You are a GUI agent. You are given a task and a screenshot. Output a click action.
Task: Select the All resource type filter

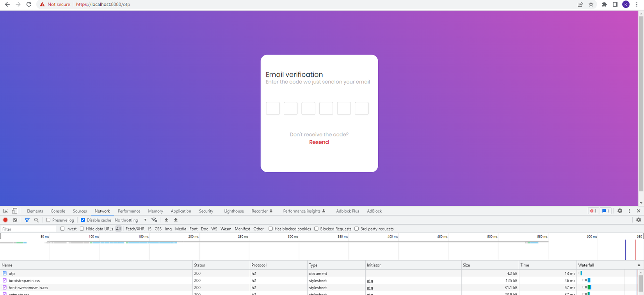(118, 229)
